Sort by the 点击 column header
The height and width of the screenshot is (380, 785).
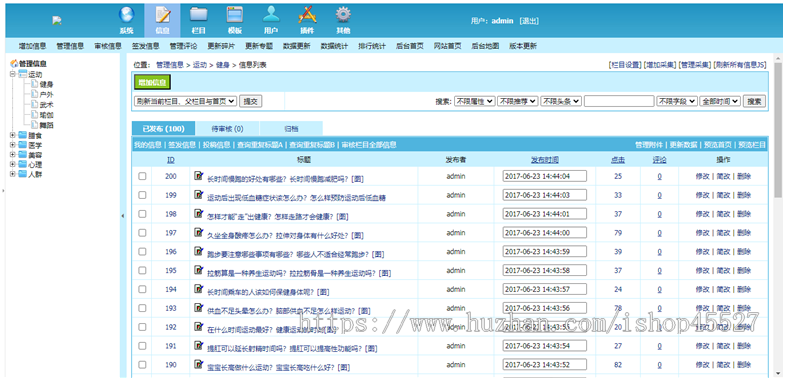click(x=618, y=160)
